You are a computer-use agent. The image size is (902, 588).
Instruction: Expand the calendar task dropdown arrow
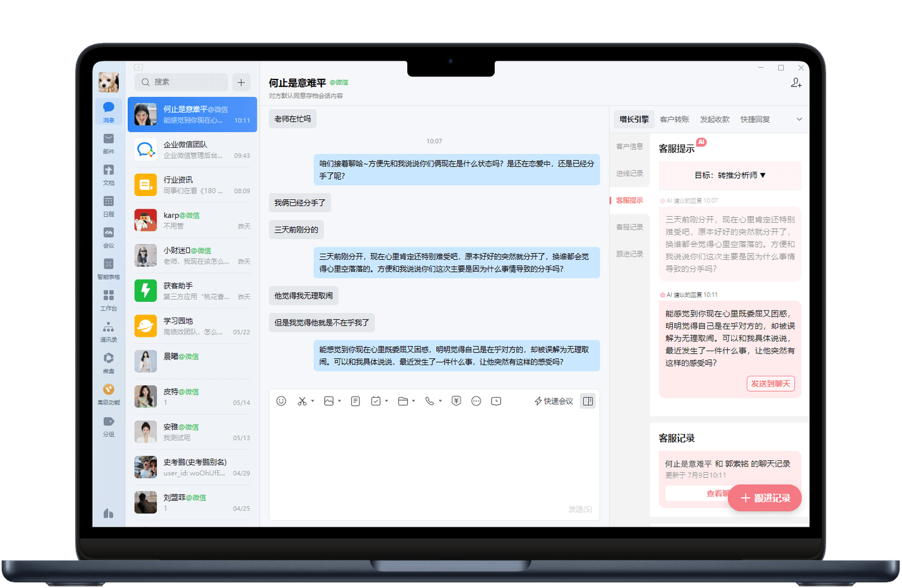click(386, 401)
